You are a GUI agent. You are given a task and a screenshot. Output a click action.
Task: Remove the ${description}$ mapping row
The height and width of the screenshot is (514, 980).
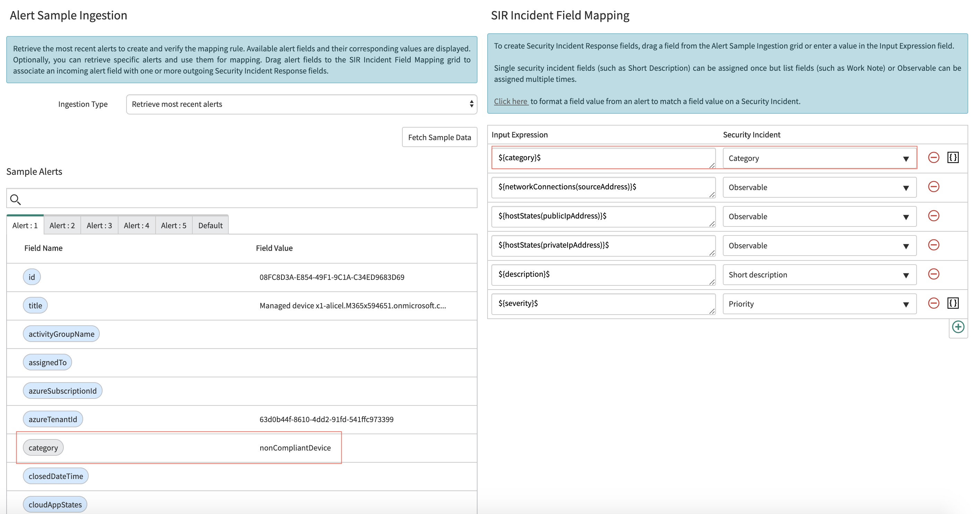pyautogui.click(x=934, y=274)
